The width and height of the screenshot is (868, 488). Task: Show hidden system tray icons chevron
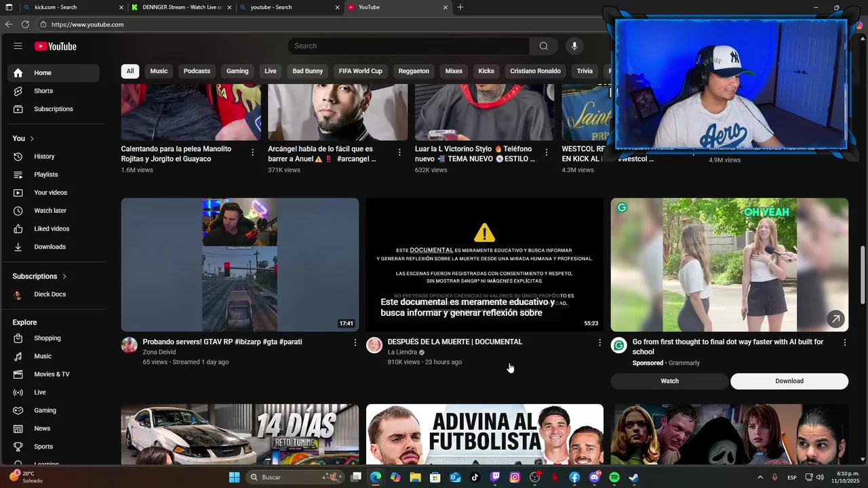pos(760,477)
